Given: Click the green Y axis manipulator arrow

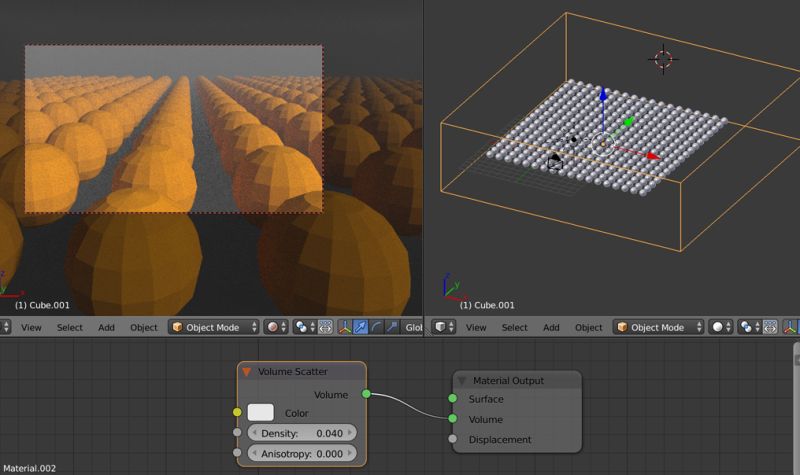Looking at the screenshot, I should [629, 122].
